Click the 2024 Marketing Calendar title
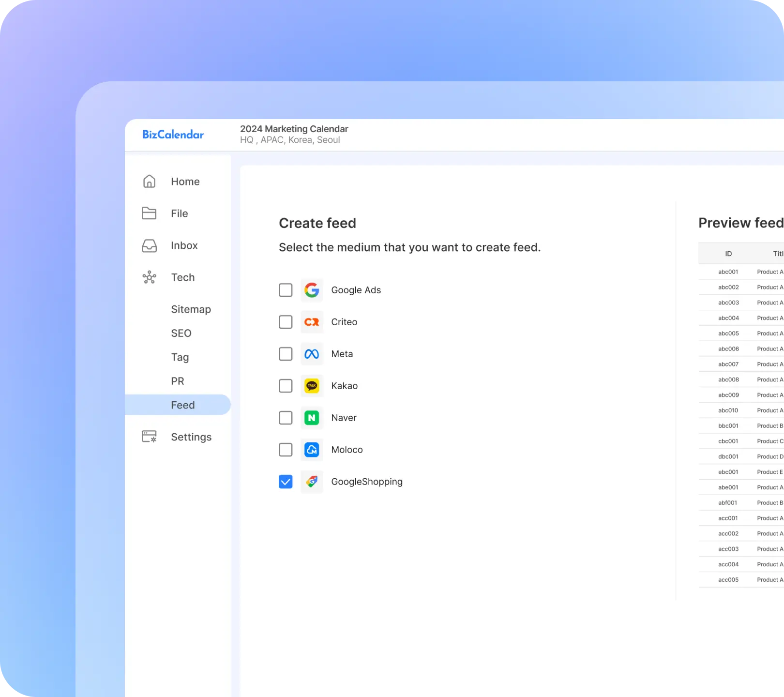This screenshot has height=697, width=784. (294, 129)
